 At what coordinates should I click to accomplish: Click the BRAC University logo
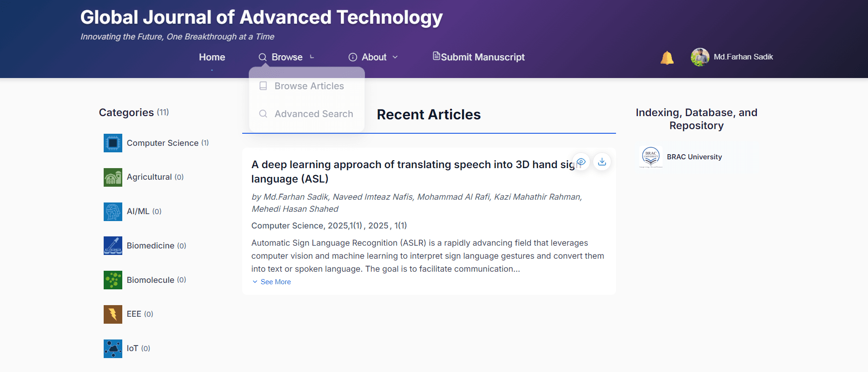click(x=651, y=157)
